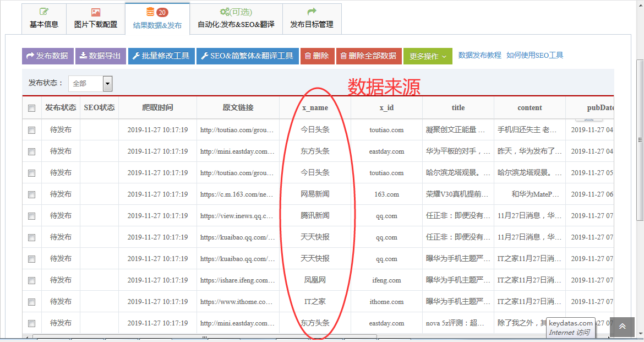Expand the 更多操作 dropdown
The width and height of the screenshot is (644, 342).
tap(428, 56)
